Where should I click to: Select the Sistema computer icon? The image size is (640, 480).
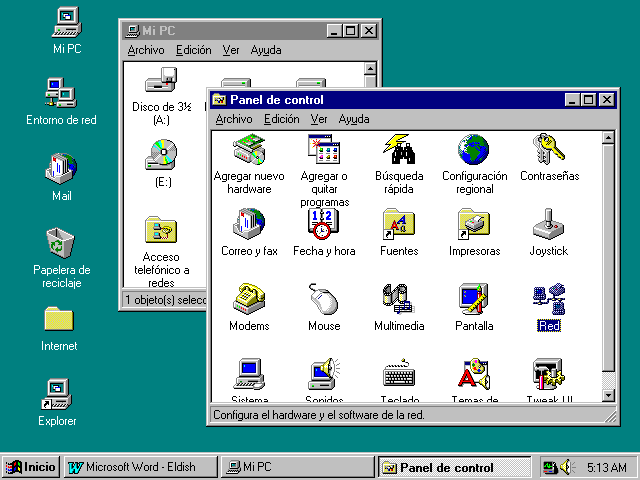(249, 374)
